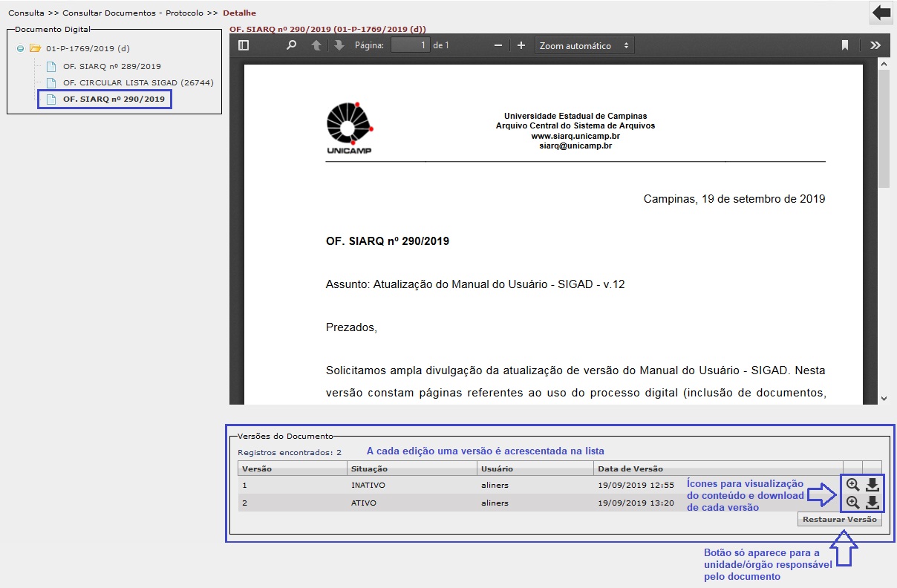Click the scrollbar down arrow in PDF viewer
The height and width of the screenshot is (588, 897).
pos(884,399)
